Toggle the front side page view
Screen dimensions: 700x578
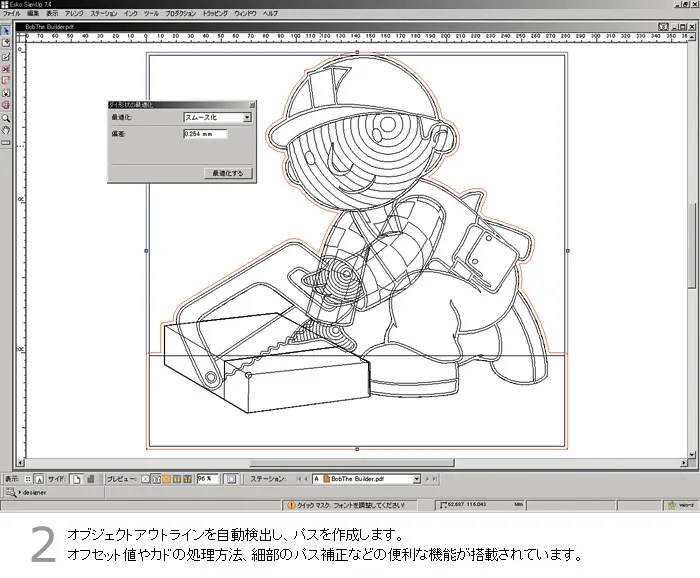(x=76, y=479)
